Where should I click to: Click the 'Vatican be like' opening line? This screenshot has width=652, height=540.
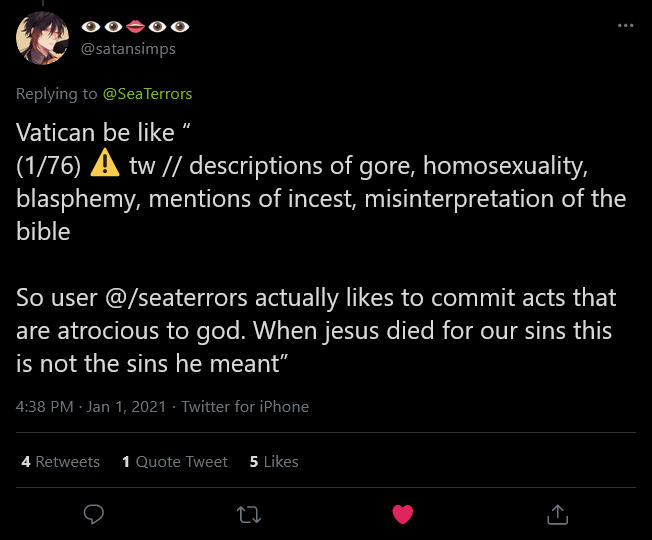(x=94, y=131)
